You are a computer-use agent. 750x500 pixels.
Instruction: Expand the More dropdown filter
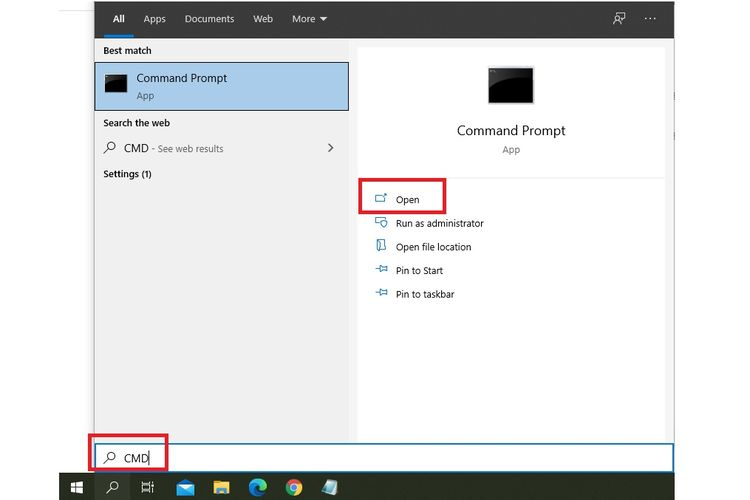(x=309, y=19)
